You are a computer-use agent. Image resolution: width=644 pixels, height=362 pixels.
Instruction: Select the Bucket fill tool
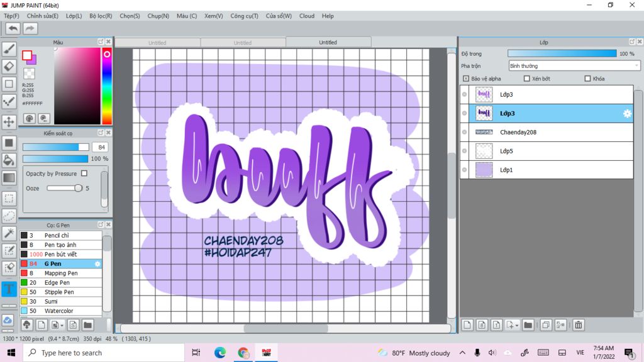coord(9,160)
